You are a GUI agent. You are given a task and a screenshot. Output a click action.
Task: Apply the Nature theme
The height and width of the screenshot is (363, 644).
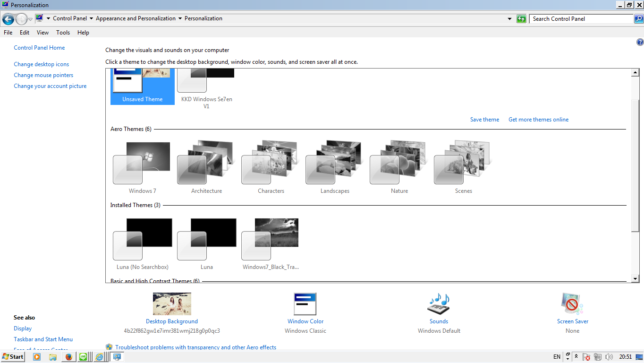coord(399,167)
